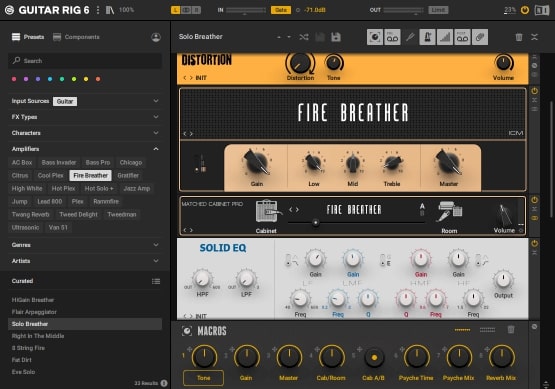Click the shuffle preset icon

pos(304,37)
